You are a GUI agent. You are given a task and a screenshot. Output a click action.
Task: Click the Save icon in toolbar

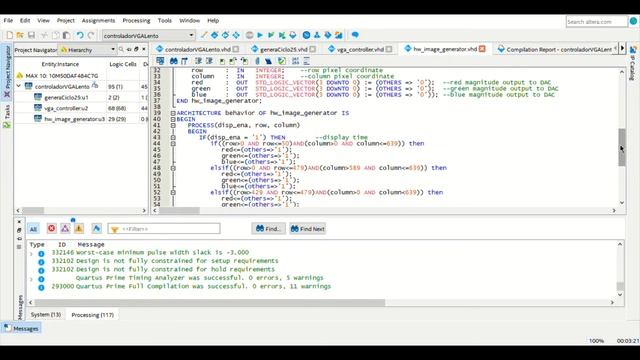(x=31, y=36)
